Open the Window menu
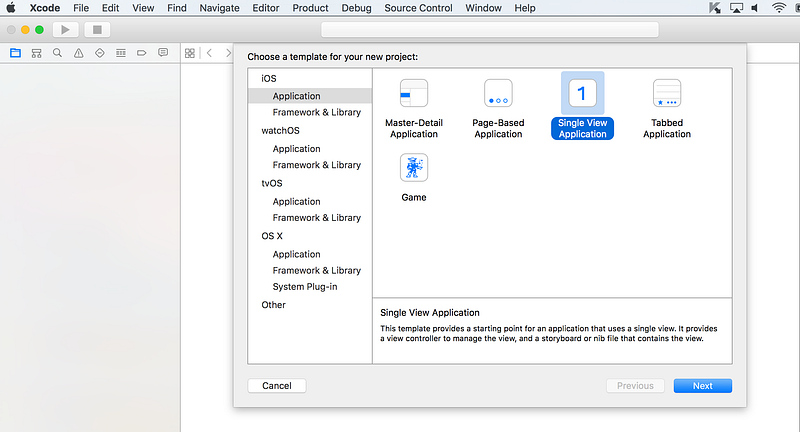The width and height of the screenshot is (800, 432). click(483, 8)
